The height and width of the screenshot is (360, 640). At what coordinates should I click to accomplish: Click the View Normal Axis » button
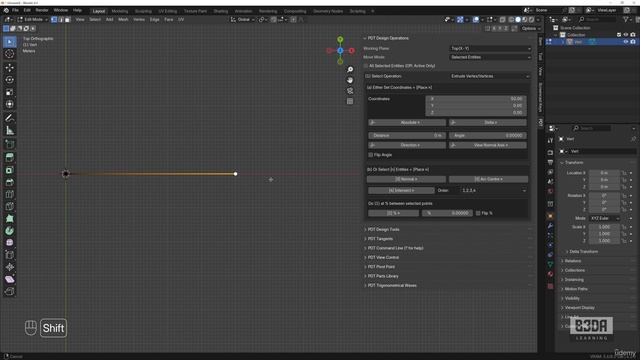[x=488, y=145]
